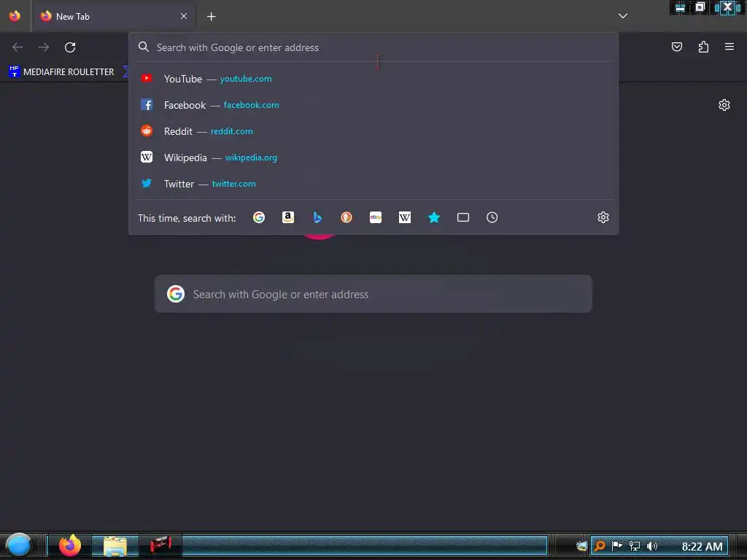Search with Google one-off icon
The image size is (747, 560).
pos(259,217)
